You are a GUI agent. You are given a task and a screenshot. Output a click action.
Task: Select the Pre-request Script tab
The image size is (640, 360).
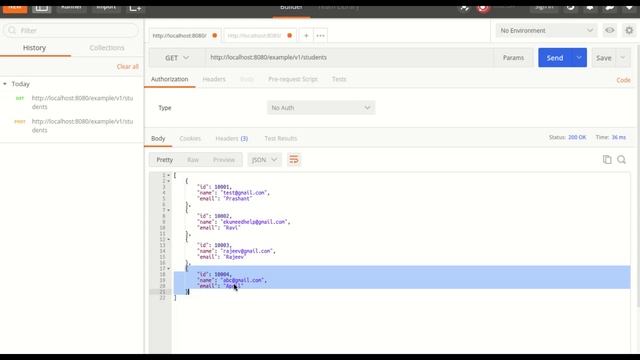coord(293,79)
